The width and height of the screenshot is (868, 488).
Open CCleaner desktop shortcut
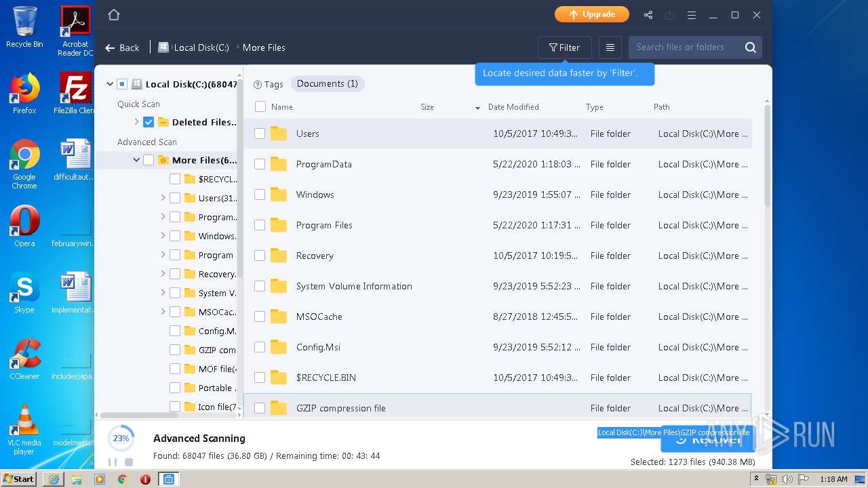[x=24, y=359]
